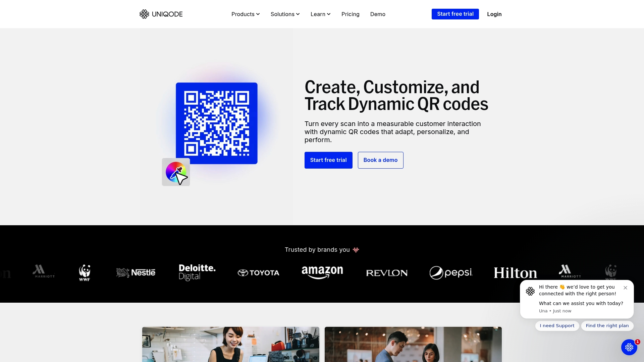Click the Toyota logo

point(258,273)
